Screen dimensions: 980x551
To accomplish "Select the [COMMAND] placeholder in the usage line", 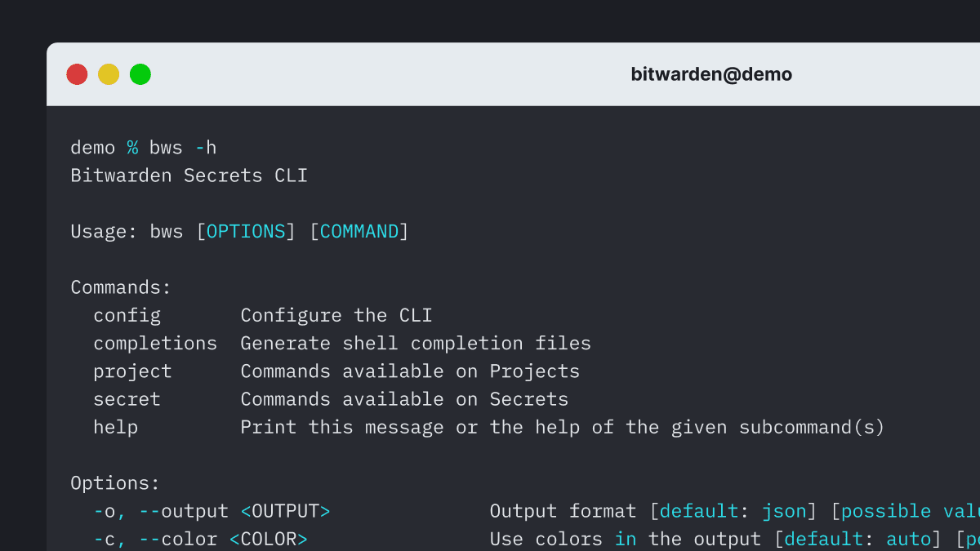I will (x=359, y=231).
